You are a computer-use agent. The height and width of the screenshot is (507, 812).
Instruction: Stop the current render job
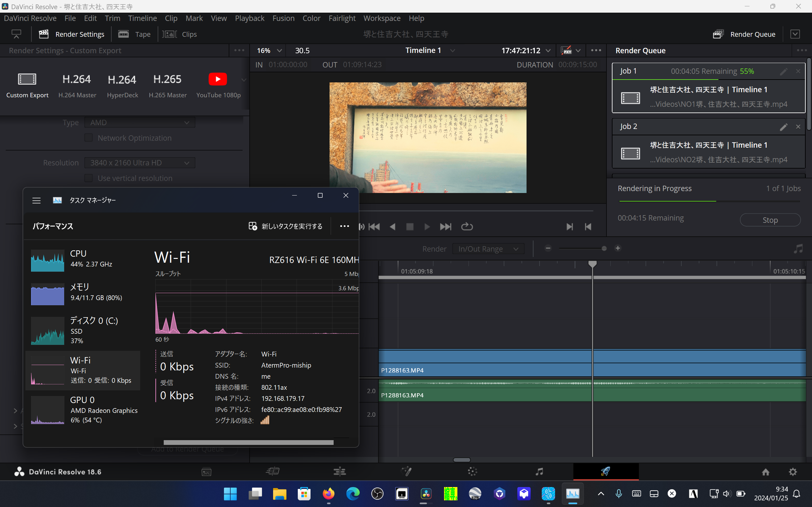770,220
